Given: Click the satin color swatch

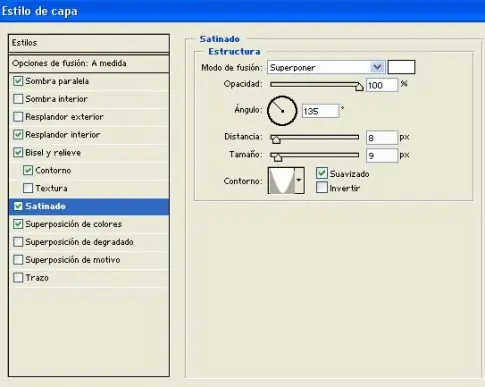Looking at the screenshot, I should click(401, 67).
